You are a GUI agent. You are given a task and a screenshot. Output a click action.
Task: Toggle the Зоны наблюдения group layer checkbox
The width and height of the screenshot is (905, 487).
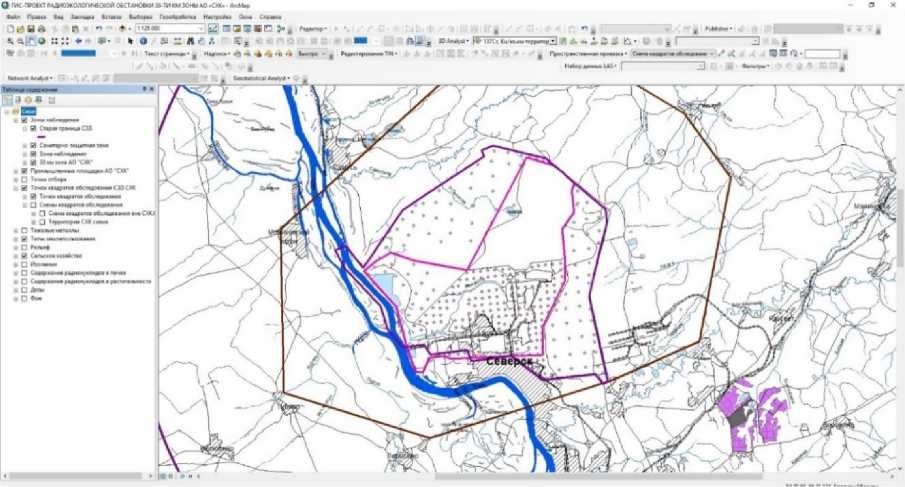point(24,120)
